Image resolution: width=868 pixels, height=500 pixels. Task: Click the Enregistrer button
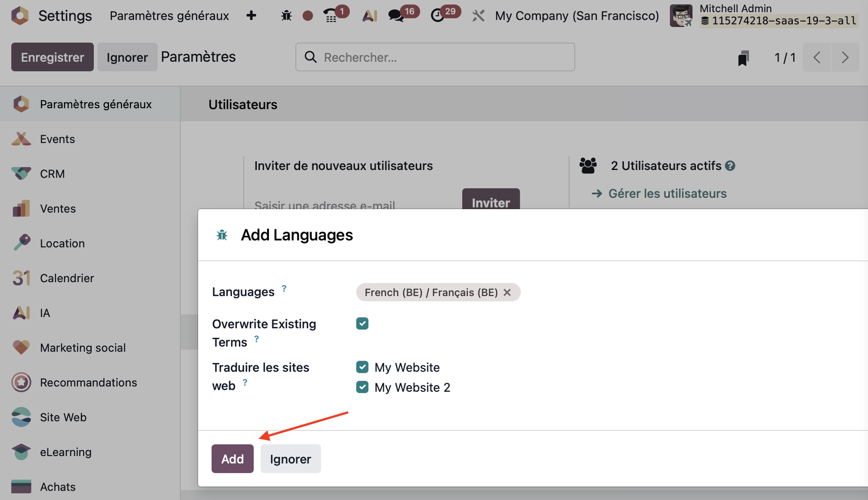click(x=52, y=57)
